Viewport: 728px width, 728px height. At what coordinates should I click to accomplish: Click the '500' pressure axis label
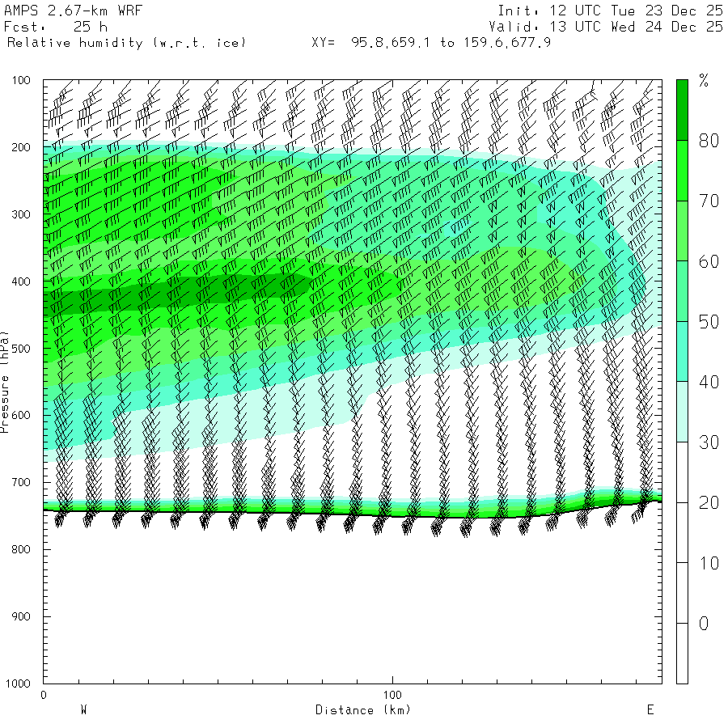21,349
